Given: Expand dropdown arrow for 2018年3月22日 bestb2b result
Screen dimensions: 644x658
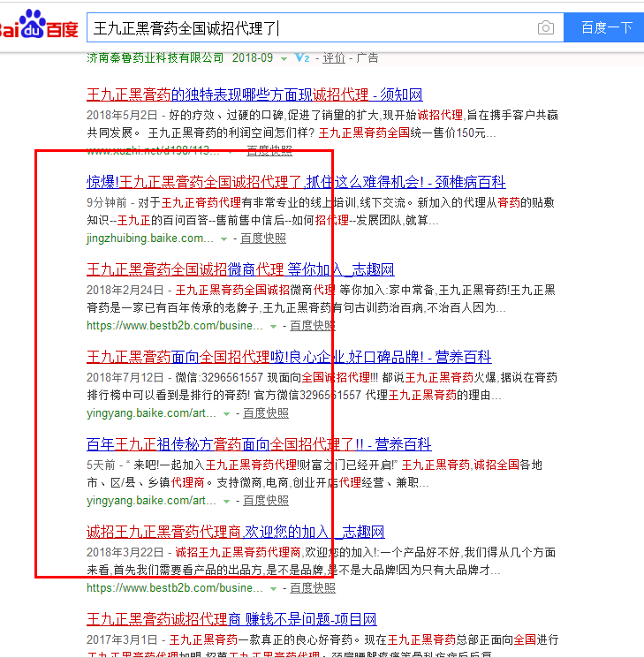Looking at the screenshot, I should click(x=274, y=589).
